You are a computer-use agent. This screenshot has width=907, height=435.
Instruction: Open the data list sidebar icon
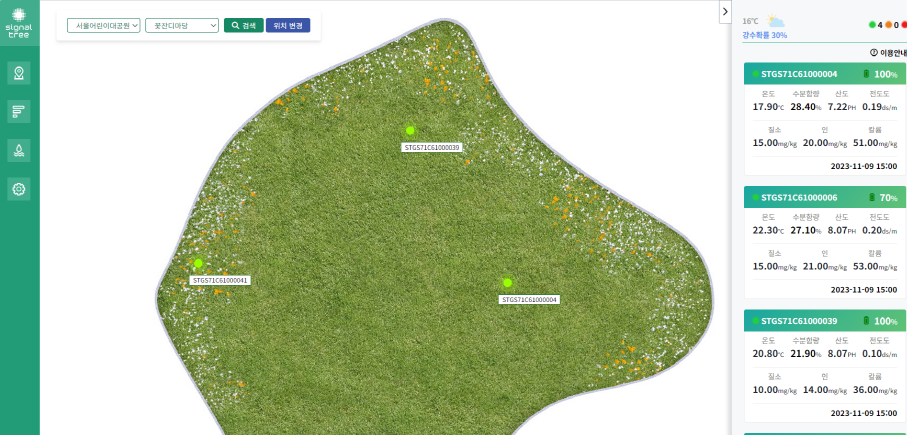19,111
